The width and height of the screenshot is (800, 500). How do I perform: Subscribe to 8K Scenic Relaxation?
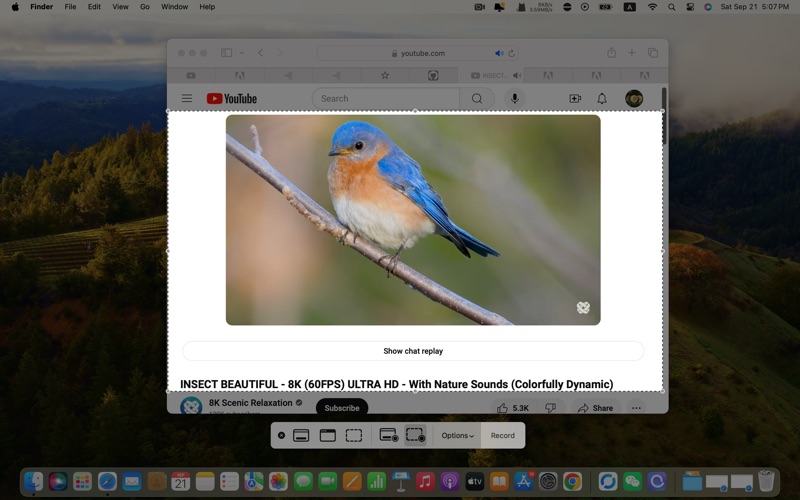click(342, 408)
